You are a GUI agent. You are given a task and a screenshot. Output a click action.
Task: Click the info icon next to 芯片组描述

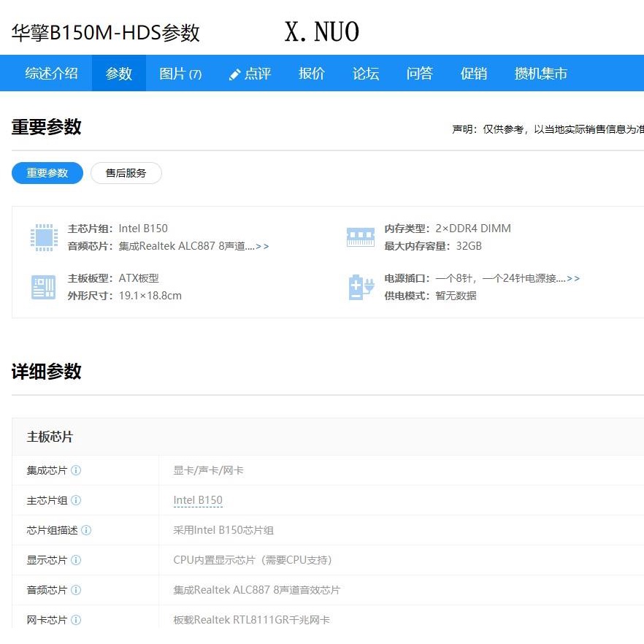pos(86,530)
